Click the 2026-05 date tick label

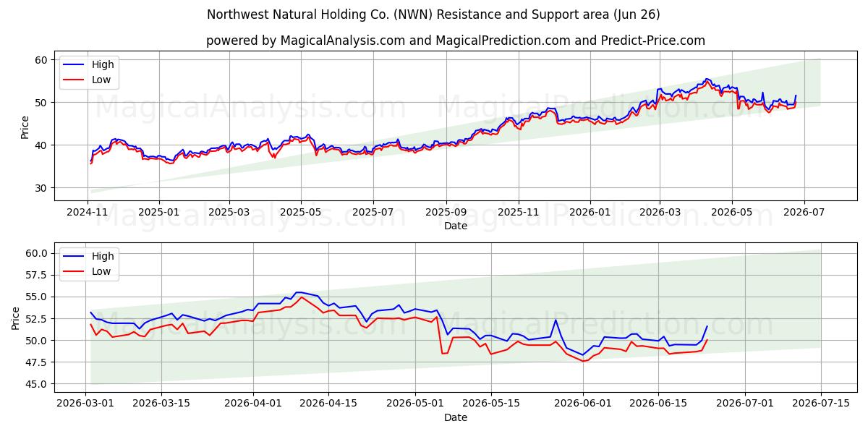(731, 213)
